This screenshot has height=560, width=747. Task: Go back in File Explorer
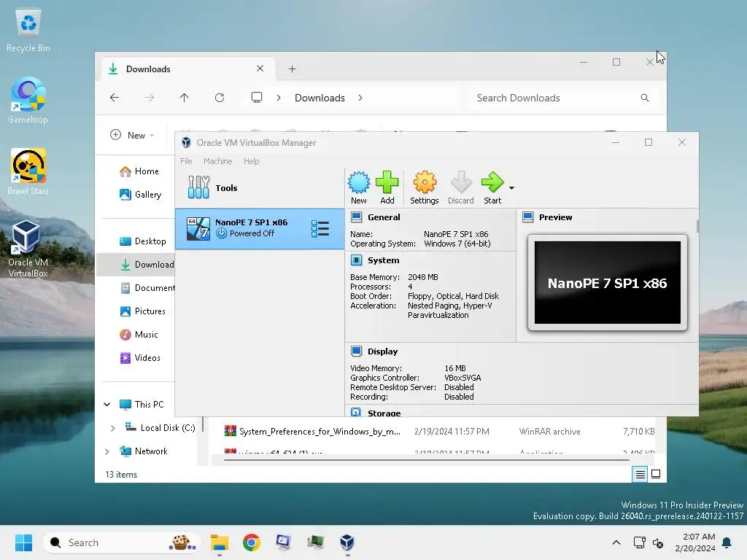115,98
